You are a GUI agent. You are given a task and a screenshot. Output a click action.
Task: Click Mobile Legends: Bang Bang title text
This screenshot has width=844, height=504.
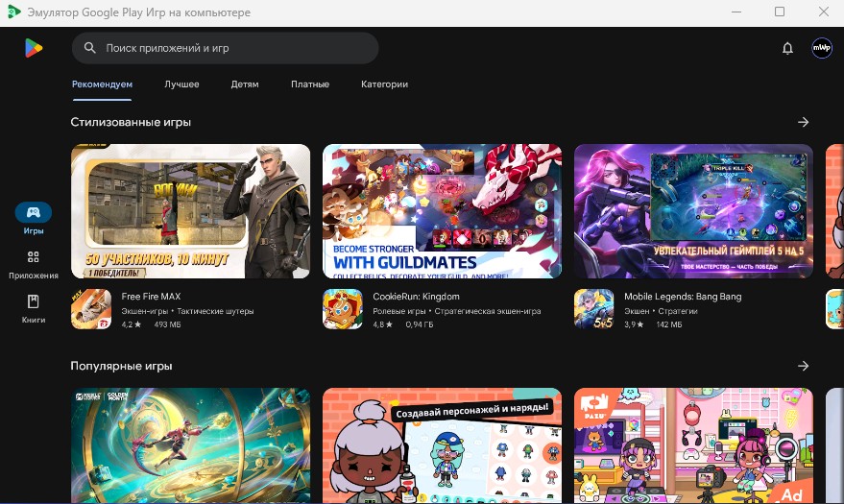[x=683, y=297]
